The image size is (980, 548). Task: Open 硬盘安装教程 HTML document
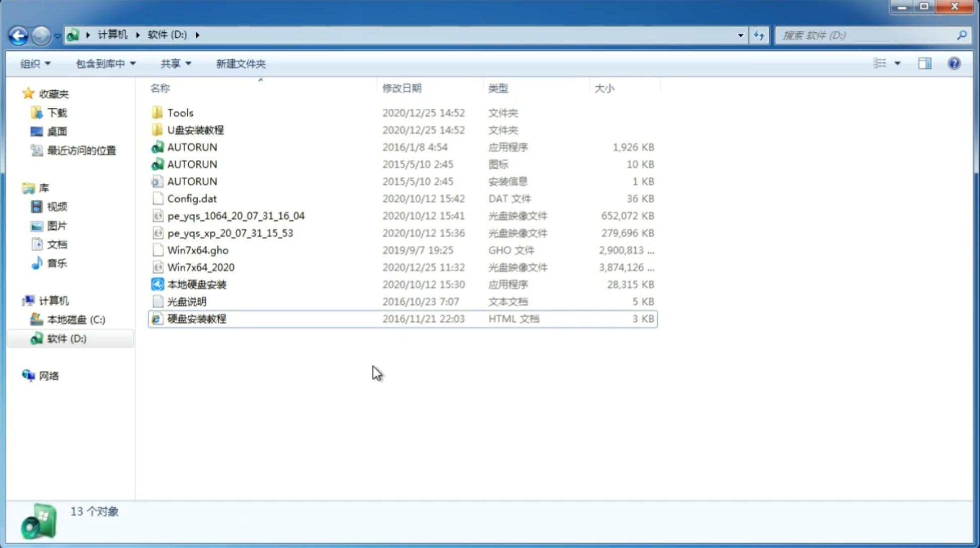[x=196, y=318]
